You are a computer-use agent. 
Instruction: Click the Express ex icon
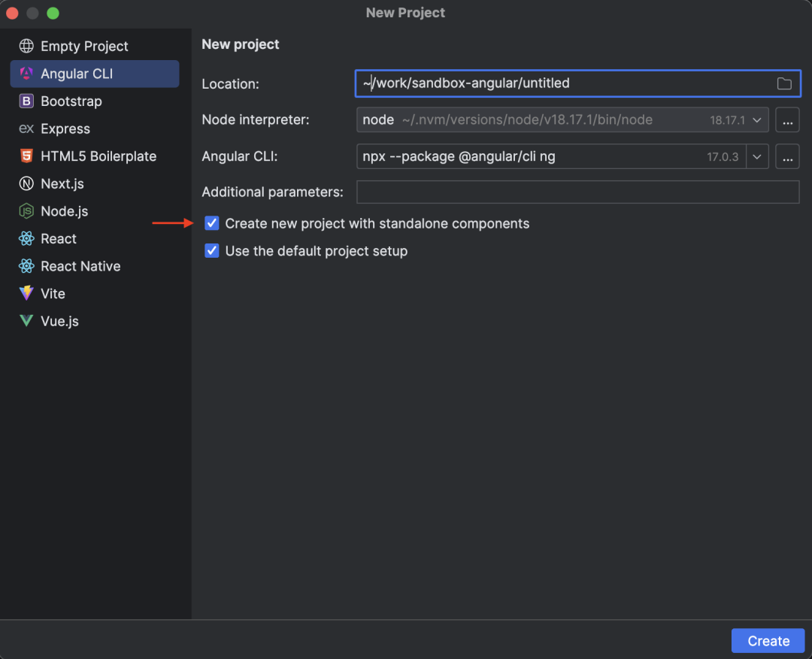[x=26, y=128]
